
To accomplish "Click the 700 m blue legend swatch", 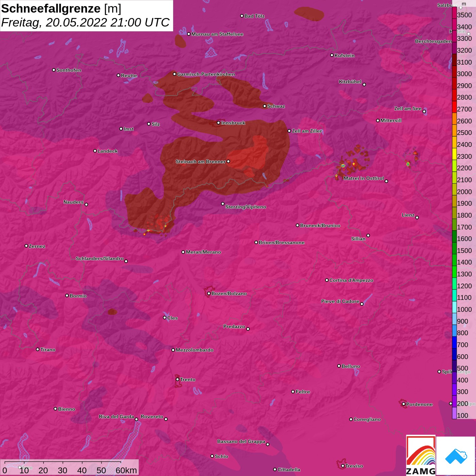I will [x=454, y=342].
